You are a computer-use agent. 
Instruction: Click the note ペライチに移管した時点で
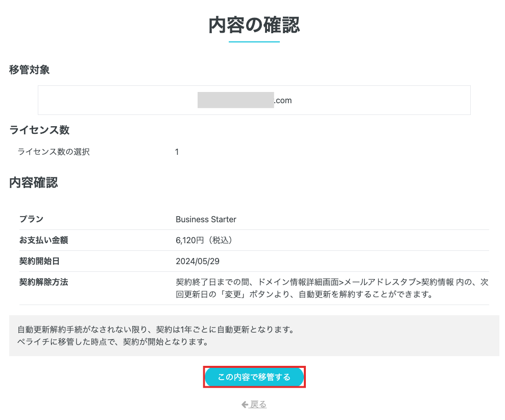113,342
